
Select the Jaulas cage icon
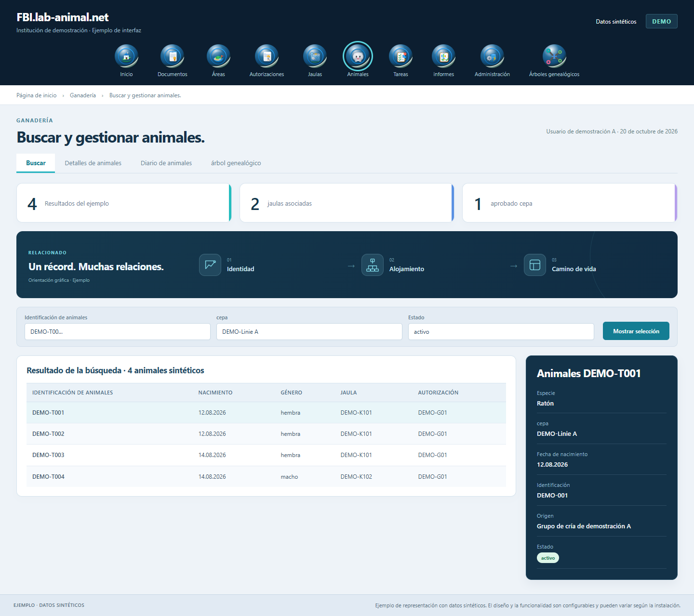(315, 56)
